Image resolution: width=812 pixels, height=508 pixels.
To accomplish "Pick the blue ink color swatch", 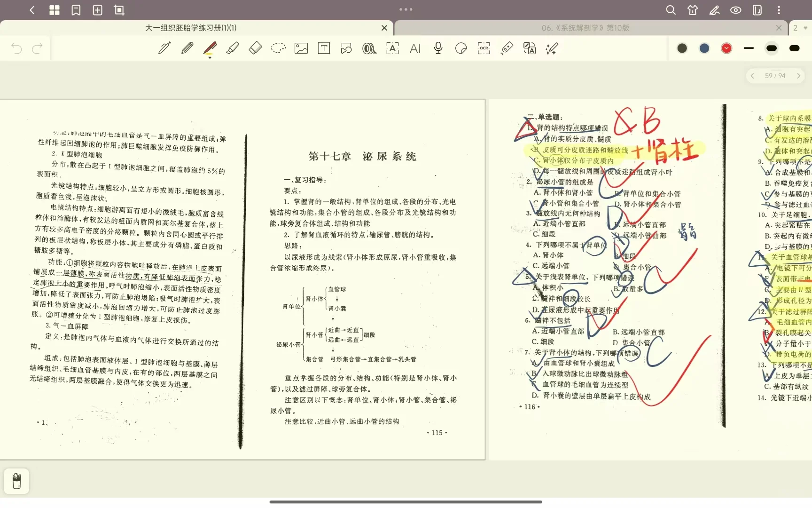I will (704, 48).
